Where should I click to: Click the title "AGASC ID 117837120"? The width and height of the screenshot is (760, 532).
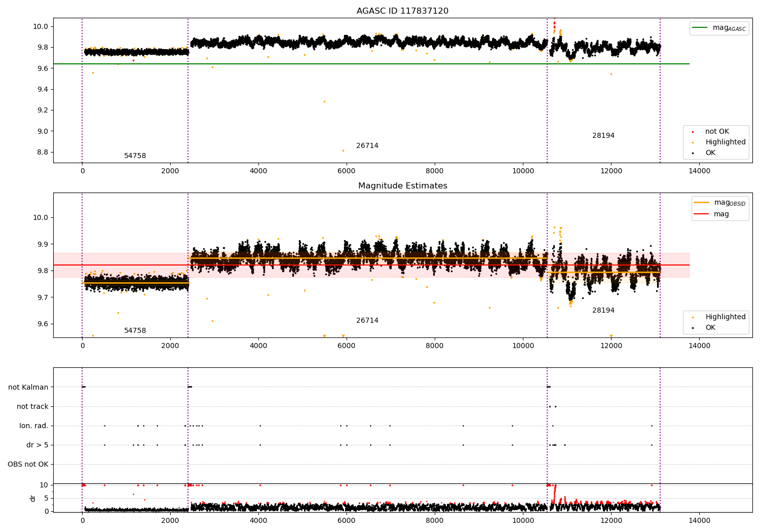click(402, 11)
